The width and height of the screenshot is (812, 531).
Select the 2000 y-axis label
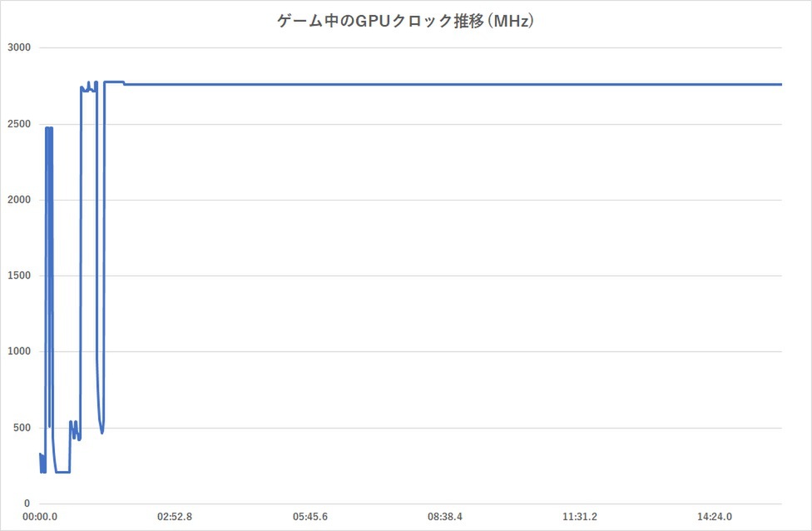(x=18, y=200)
